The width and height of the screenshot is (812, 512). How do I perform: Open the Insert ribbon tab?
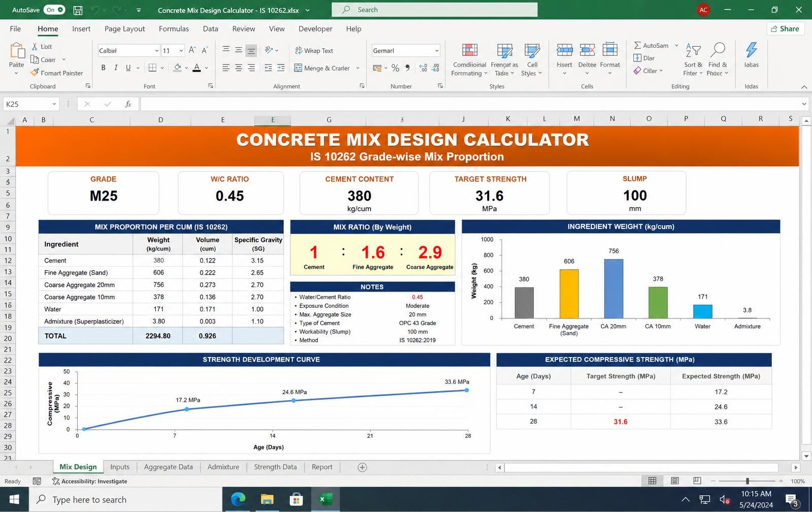tap(81, 29)
